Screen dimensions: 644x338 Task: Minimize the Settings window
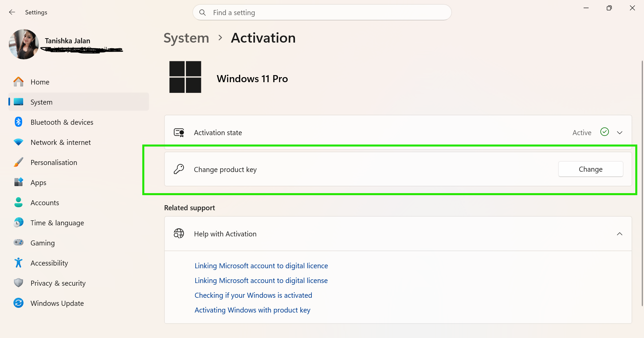click(586, 8)
